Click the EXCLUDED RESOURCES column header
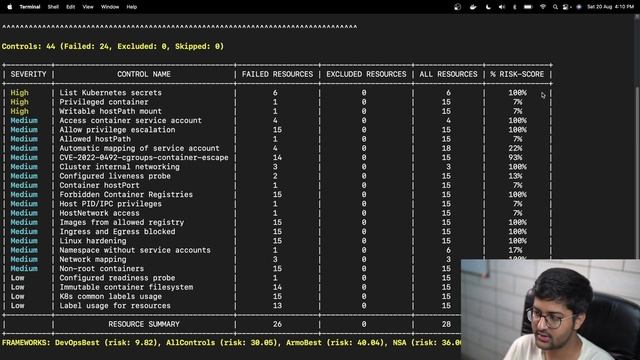The width and height of the screenshot is (640, 360). pos(366,74)
